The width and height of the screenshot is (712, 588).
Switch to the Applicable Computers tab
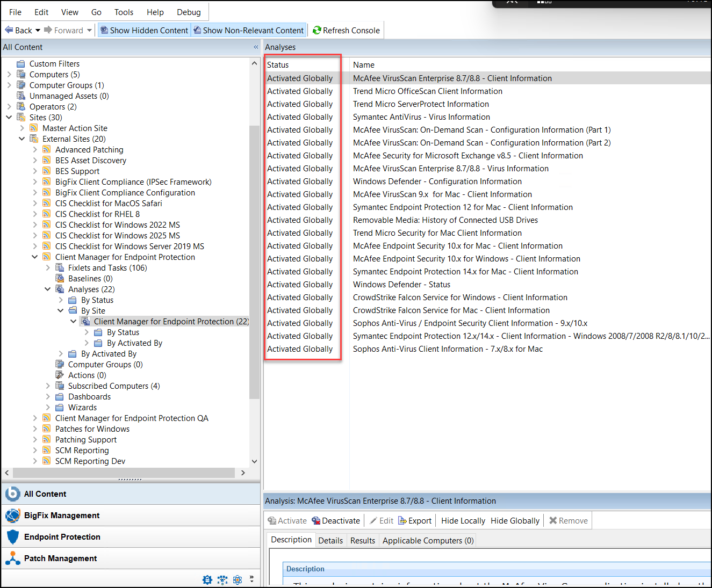click(x=427, y=540)
